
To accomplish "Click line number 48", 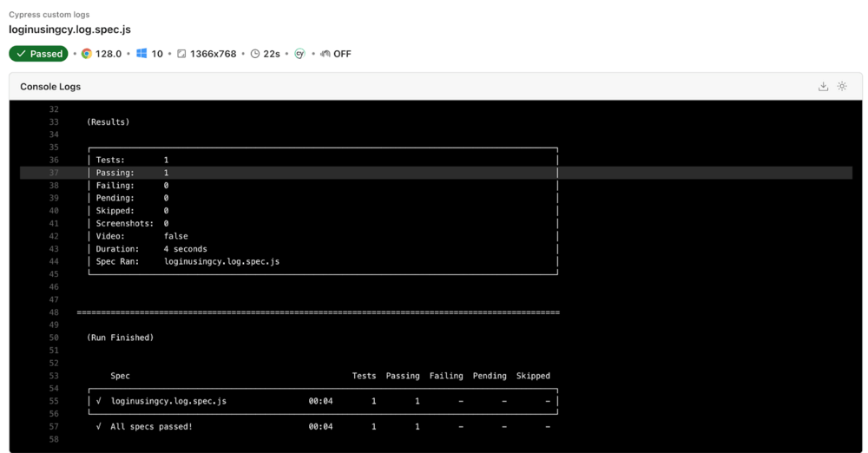I will [54, 312].
